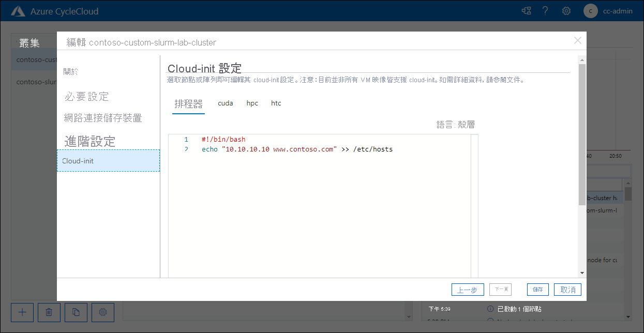Open the node topology icon in top bar
The height and width of the screenshot is (333, 644).
point(526,10)
